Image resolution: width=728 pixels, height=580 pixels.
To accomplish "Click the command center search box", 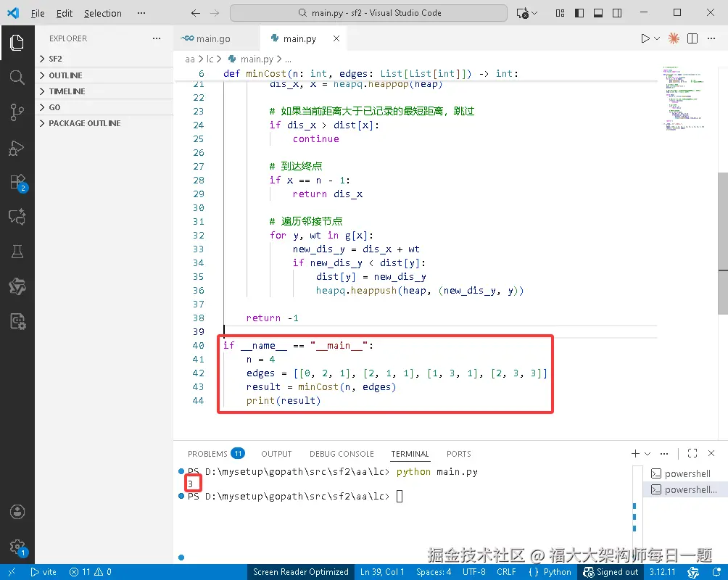I will tap(368, 13).
